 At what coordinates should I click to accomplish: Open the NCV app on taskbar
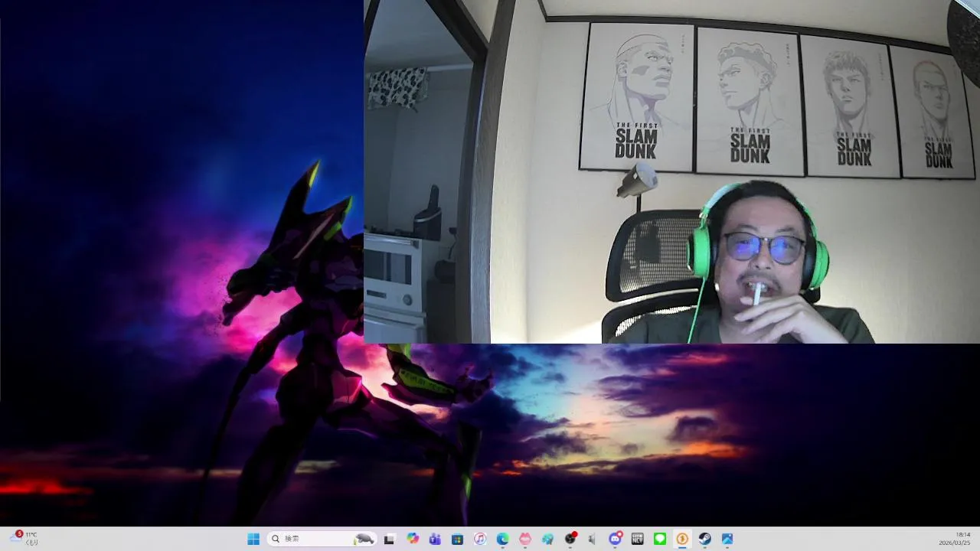[637, 539]
